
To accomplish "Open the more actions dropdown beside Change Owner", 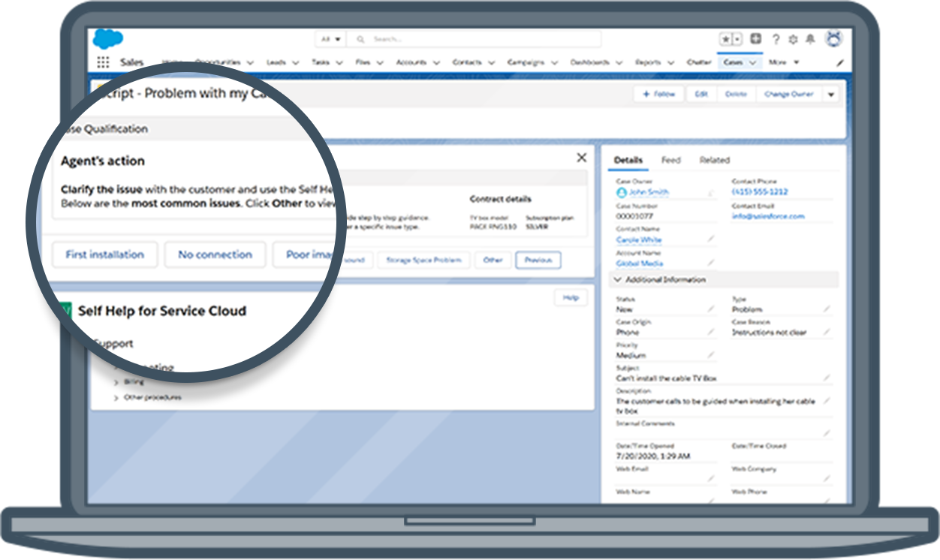I will [x=830, y=95].
